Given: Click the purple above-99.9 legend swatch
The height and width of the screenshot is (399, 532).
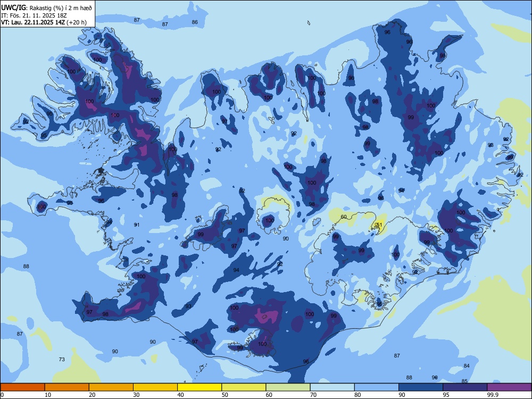Looking at the screenshot, I should coord(509,387).
